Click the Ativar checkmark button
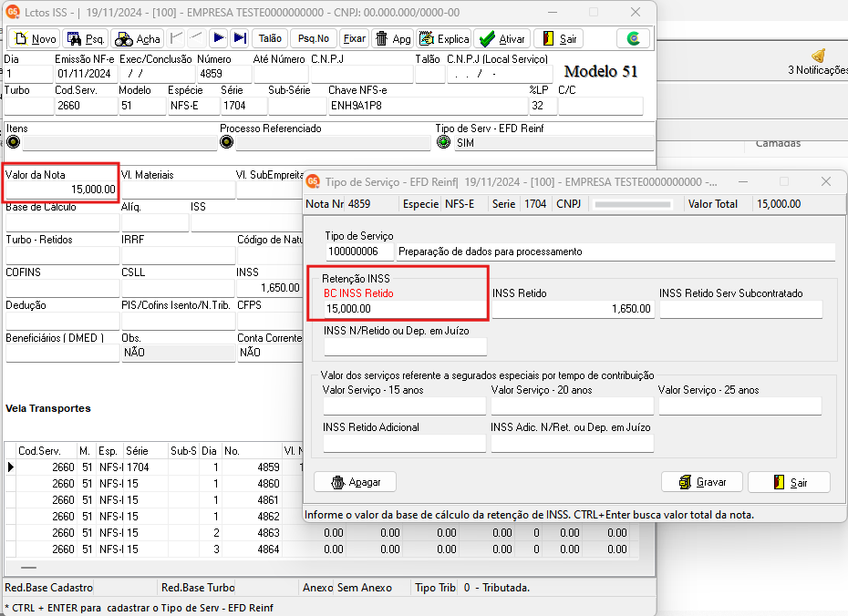The image size is (848, 616). point(502,38)
